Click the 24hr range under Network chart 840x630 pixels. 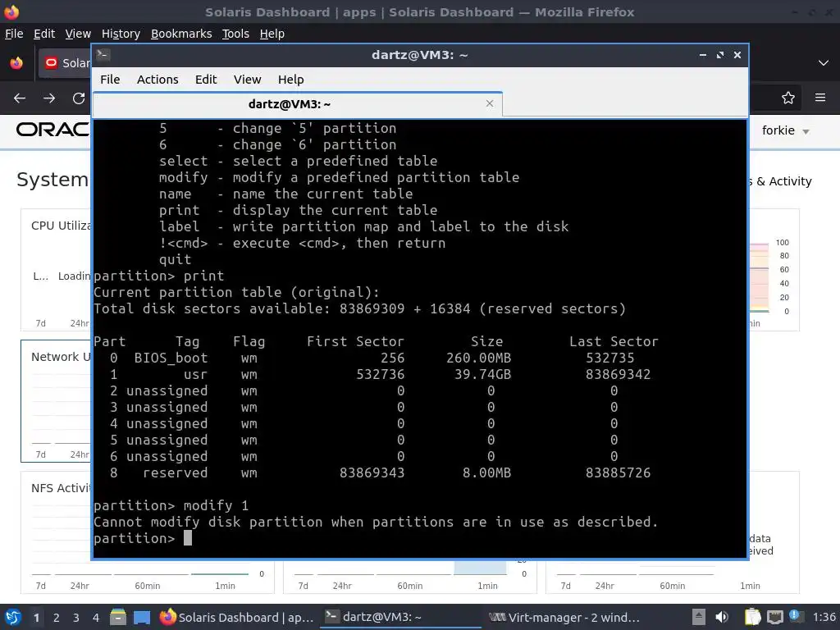pyautogui.click(x=80, y=454)
